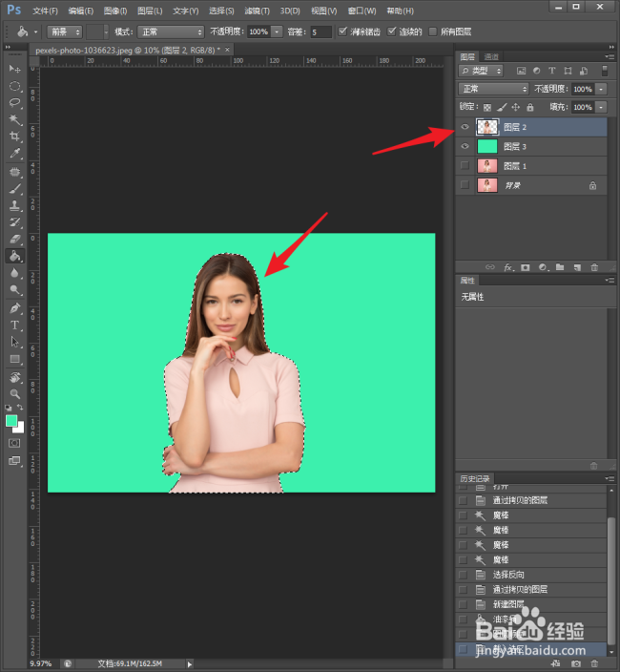Select the Eraser tool

(15, 240)
